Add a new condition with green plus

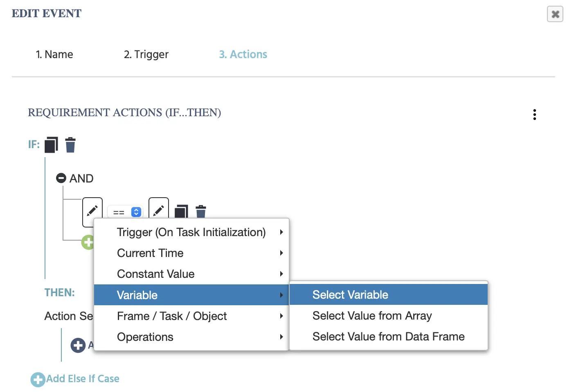click(x=88, y=242)
